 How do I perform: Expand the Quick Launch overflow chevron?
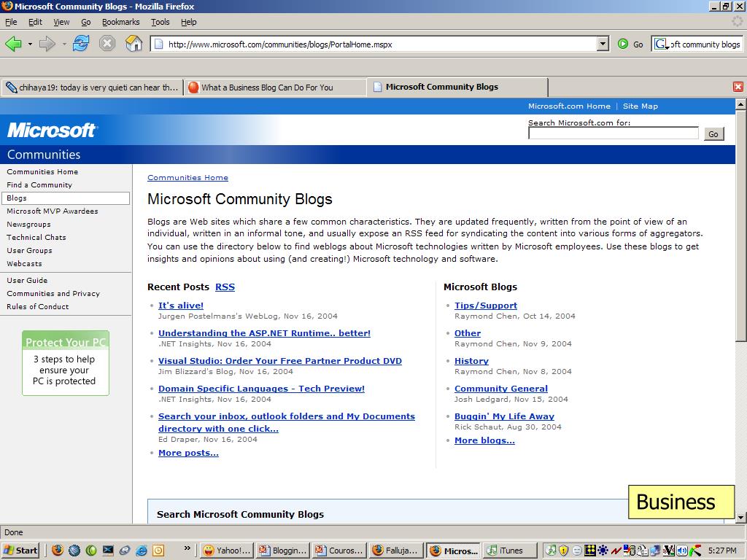click(x=187, y=548)
